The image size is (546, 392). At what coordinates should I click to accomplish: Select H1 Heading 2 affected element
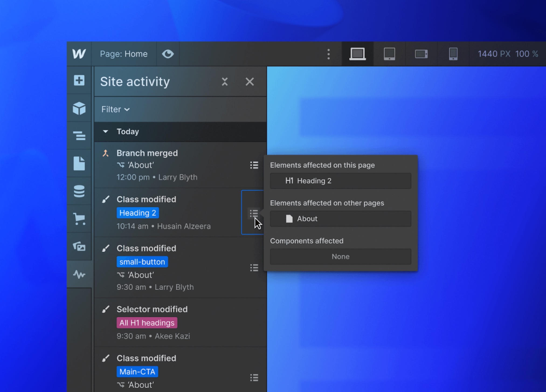coord(340,181)
